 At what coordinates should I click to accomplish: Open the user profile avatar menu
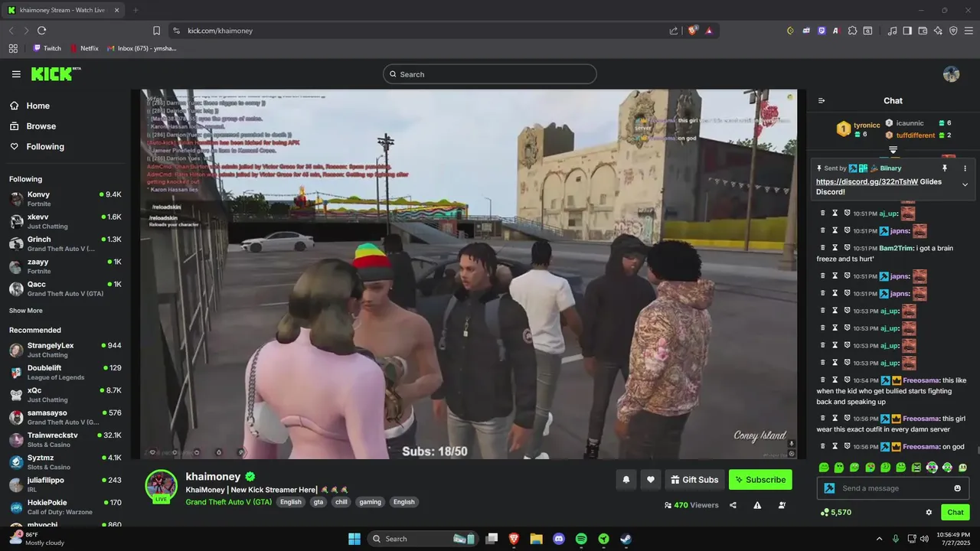coord(951,74)
